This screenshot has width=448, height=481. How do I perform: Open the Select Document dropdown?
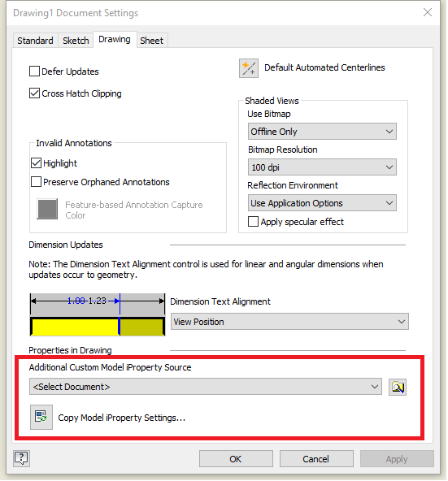click(206, 387)
